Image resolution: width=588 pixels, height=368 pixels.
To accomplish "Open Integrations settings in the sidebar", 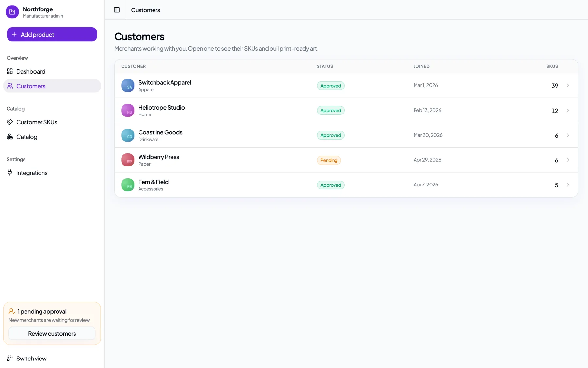I will (x=52, y=173).
